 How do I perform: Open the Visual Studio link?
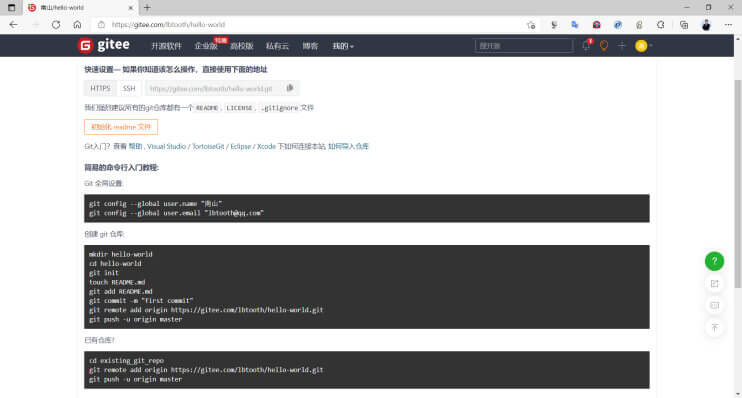[166, 146]
